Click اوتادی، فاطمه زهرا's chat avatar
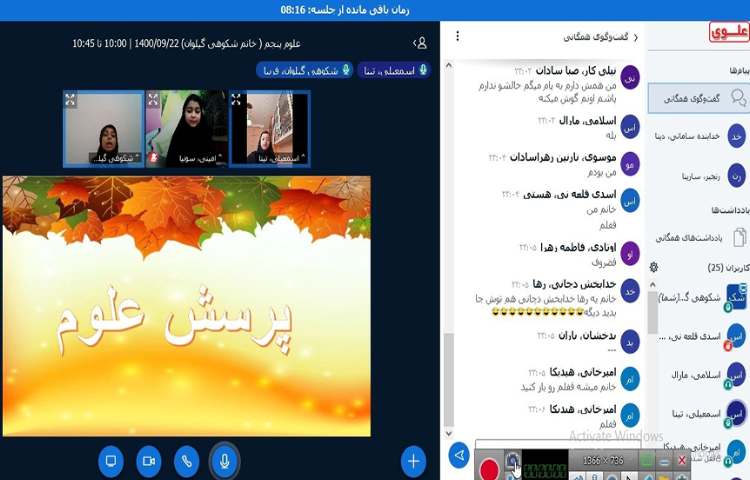 tap(630, 254)
